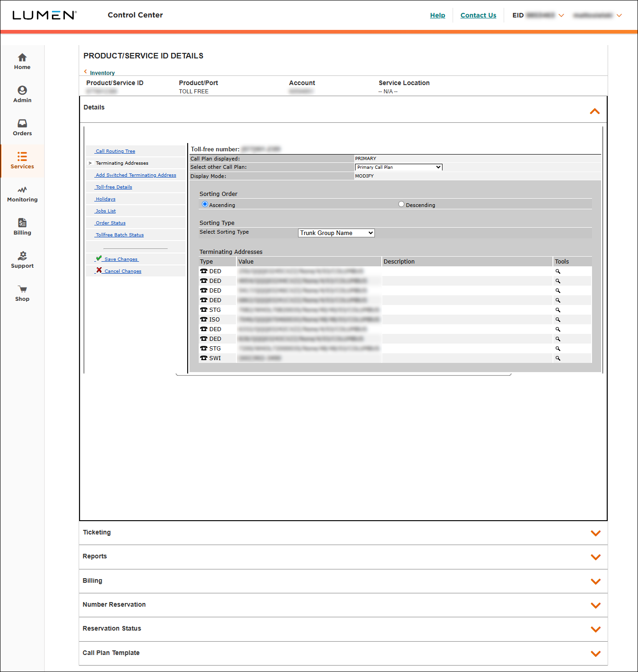Open Admin from the left navigation
Viewport: 638px width, 672px height.
[22, 94]
